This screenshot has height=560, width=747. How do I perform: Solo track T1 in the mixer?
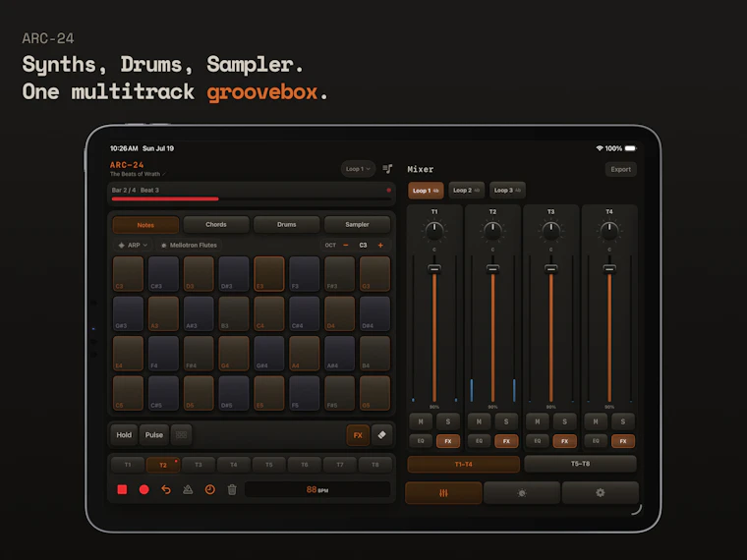[x=448, y=421]
